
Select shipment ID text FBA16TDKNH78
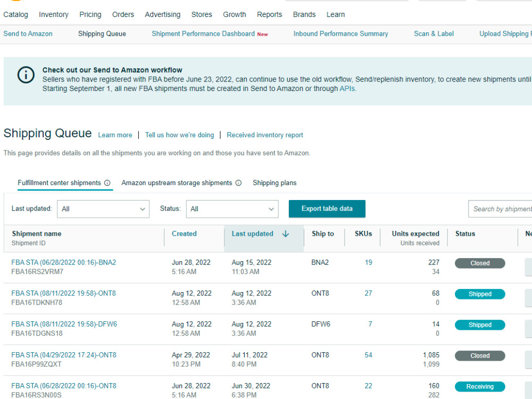pos(37,302)
